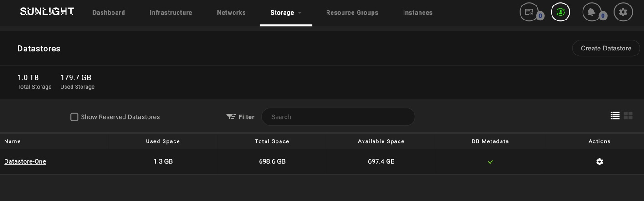This screenshot has width=644, height=201.
Task: Click the Filter funnel icon
Action: click(231, 117)
